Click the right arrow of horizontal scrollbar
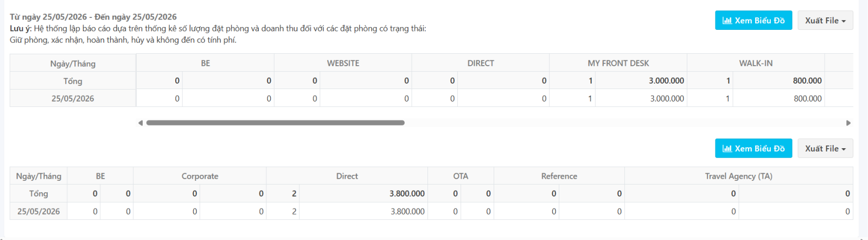 848,123
